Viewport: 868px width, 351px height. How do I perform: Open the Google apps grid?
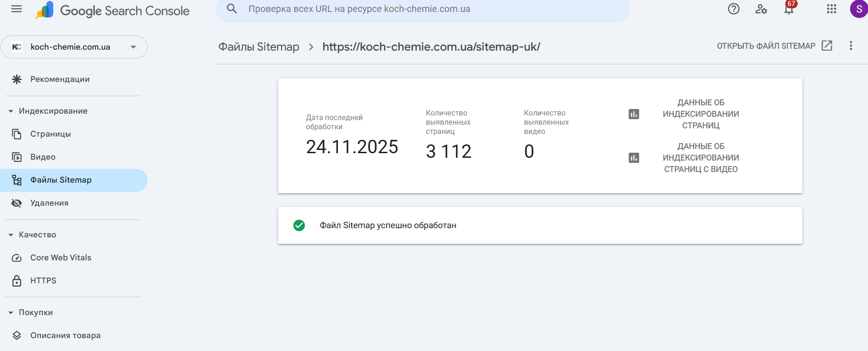(x=831, y=9)
